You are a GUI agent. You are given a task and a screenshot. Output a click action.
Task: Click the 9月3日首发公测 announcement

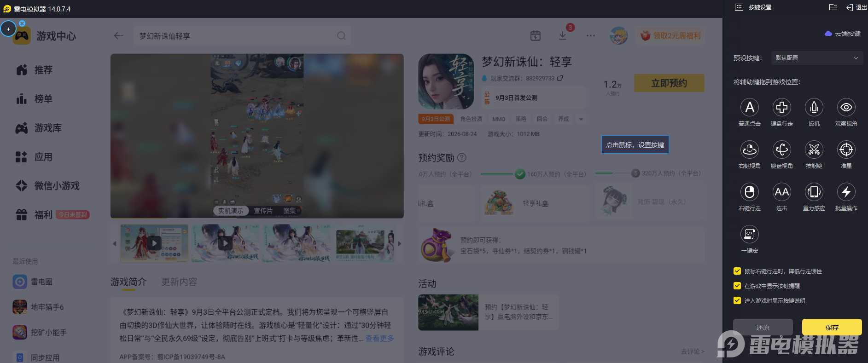click(x=533, y=98)
